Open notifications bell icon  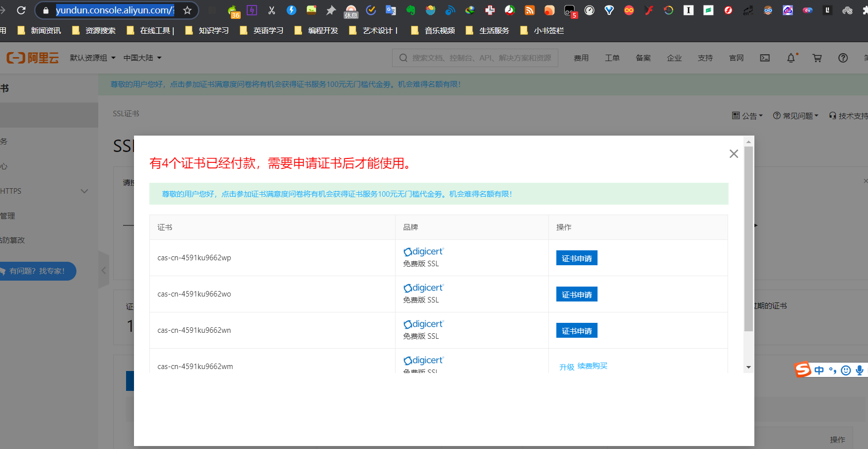click(791, 58)
